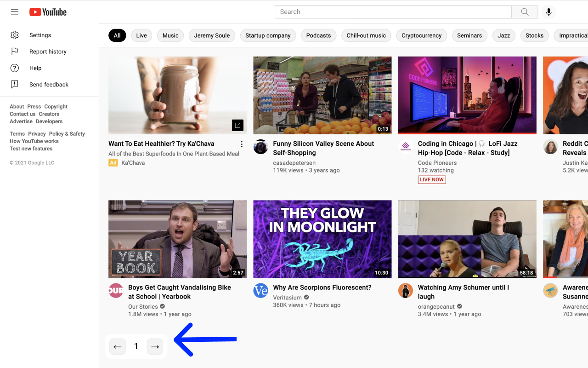Screen dimensions: 588x368
Task: Click the orangepeanut channel avatar
Action: tap(405, 290)
